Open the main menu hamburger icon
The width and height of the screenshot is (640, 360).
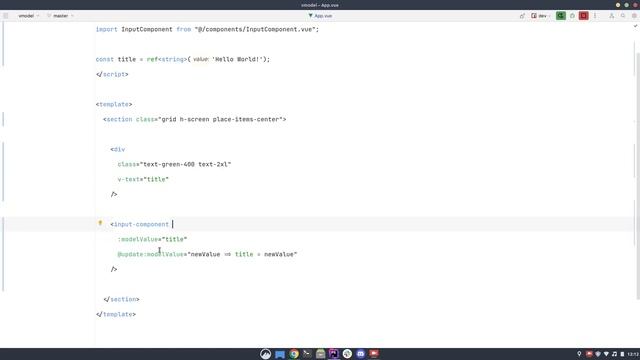point(6,16)
